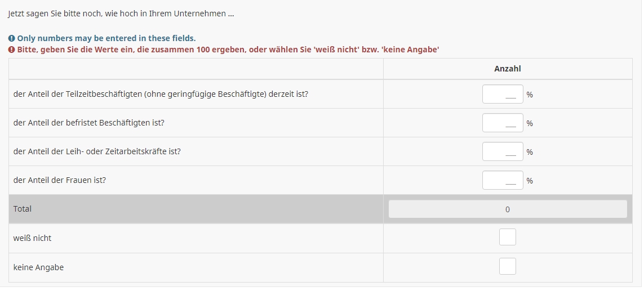The height and width of the screenshot is (291, 644).
Task: Click the 'Leih- oder Zeitarbeitskräfte' row label
Action: click(x=97, y=151)
